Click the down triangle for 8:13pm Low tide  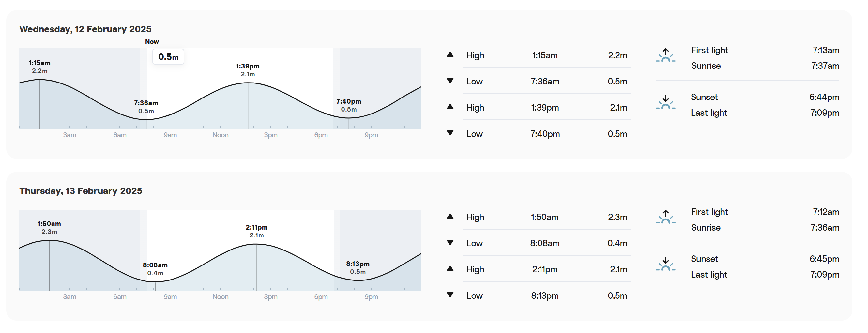(450, 295)
